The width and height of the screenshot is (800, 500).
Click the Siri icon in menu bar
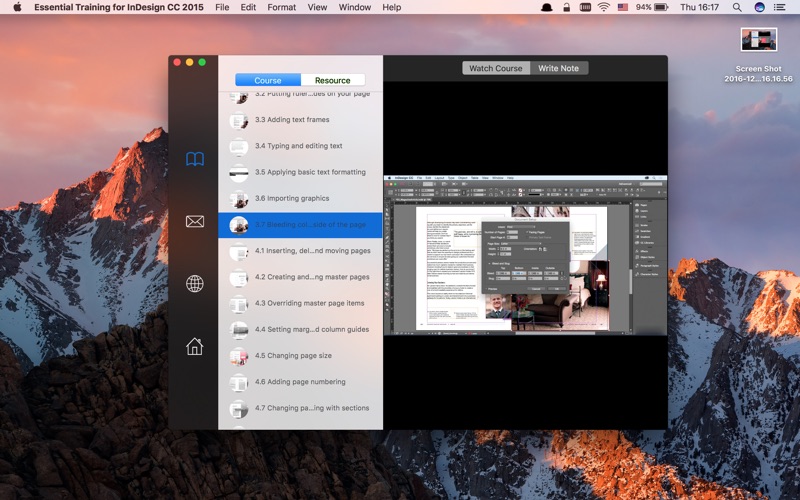pos(759,7)
